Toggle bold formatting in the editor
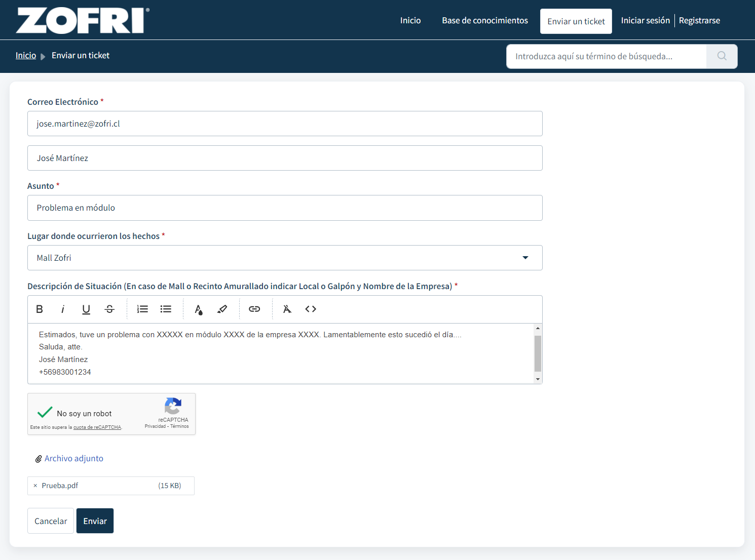The width and height of the screenshot is (755, 560). [40, 309]
